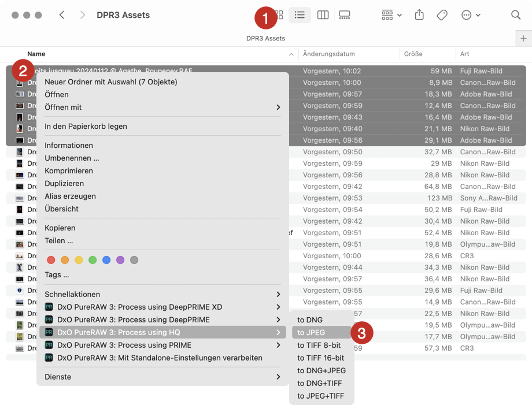The image size is (532, 405).
Task: Open the More actions ellipsis menu
Action: pyautogui.click(x=471, y=15)
